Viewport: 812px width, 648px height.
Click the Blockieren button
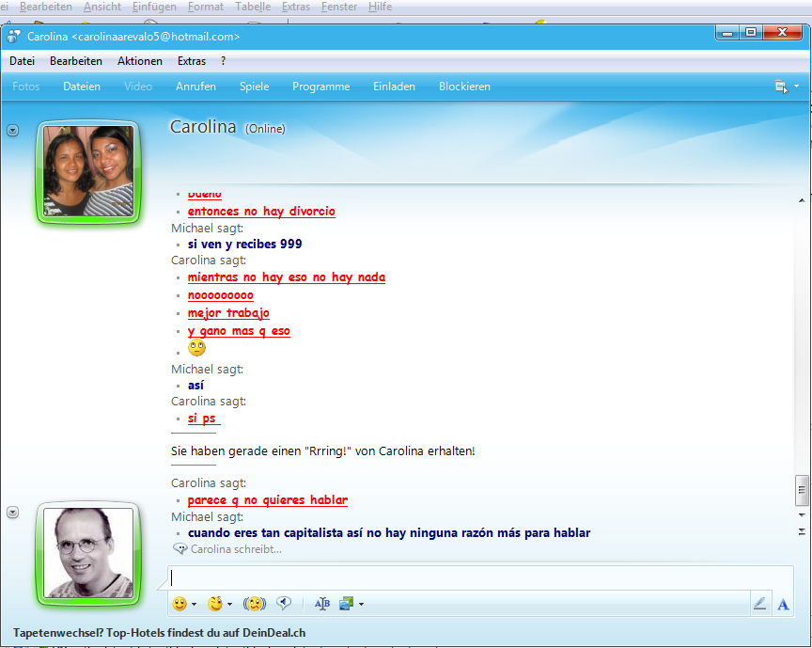tap(464, 87)
